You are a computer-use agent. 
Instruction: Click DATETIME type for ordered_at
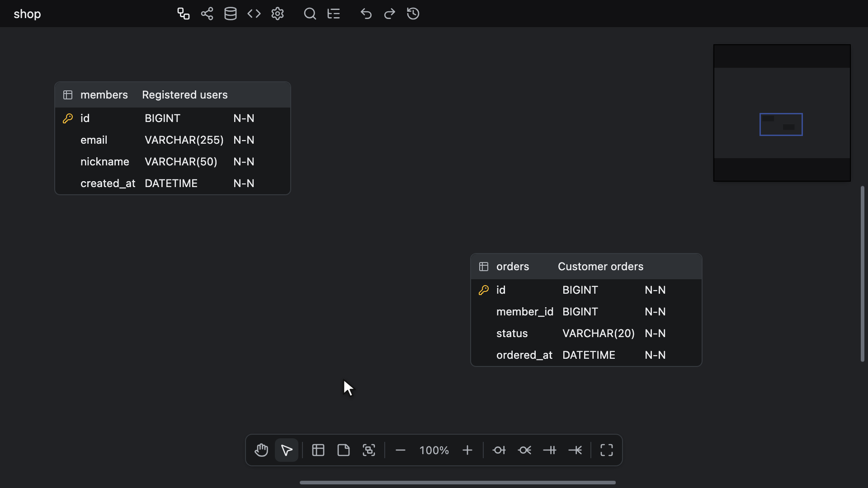pos(589,355)
